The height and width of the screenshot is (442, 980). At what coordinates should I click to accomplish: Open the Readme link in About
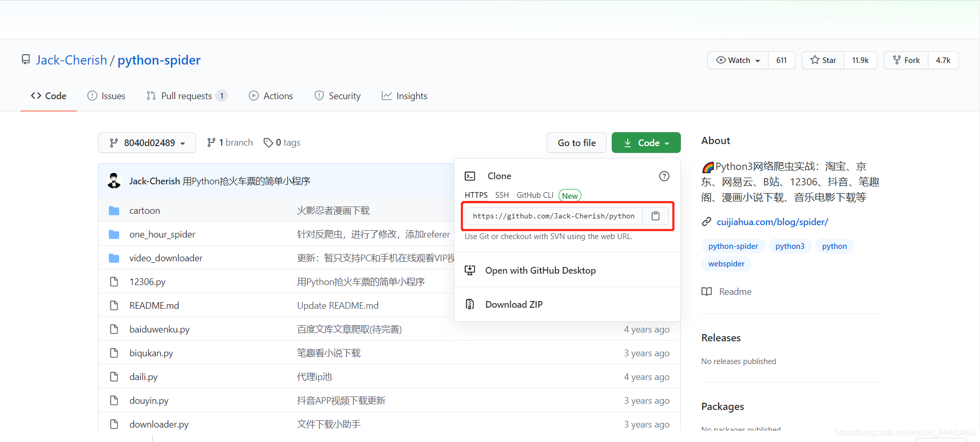(x=735, y=292)
